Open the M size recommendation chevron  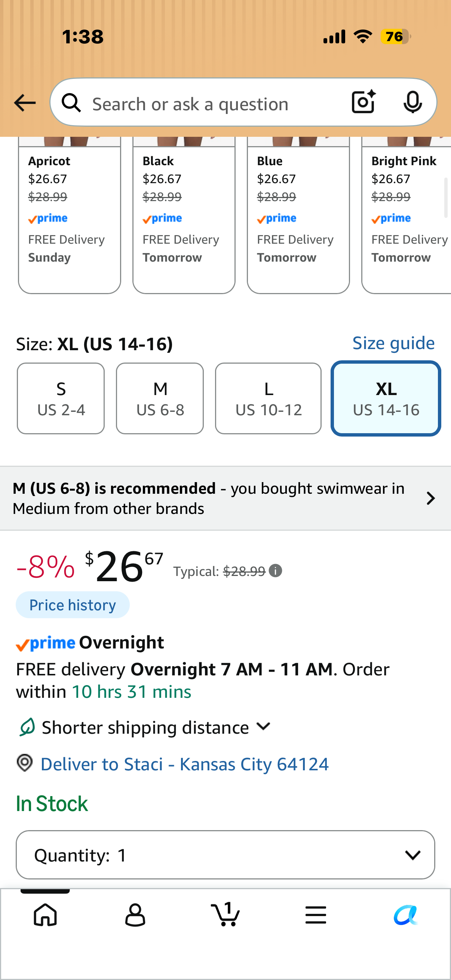[x=430, y=498]
